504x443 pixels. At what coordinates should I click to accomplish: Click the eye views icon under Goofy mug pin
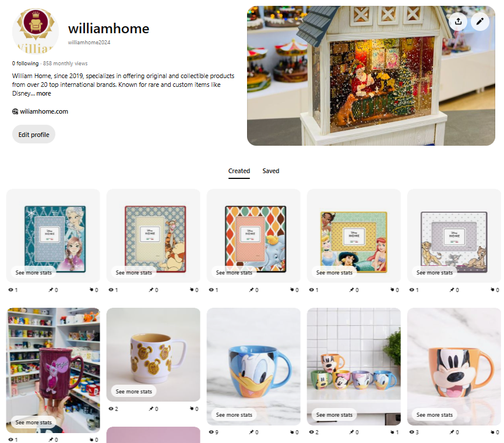tap(412, 432)
